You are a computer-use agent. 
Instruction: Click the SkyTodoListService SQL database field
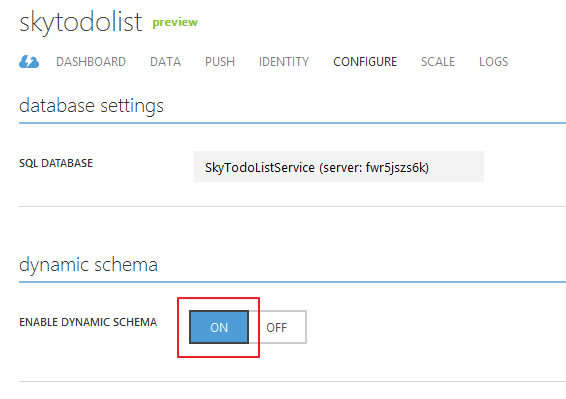click(x=339, y=166)
